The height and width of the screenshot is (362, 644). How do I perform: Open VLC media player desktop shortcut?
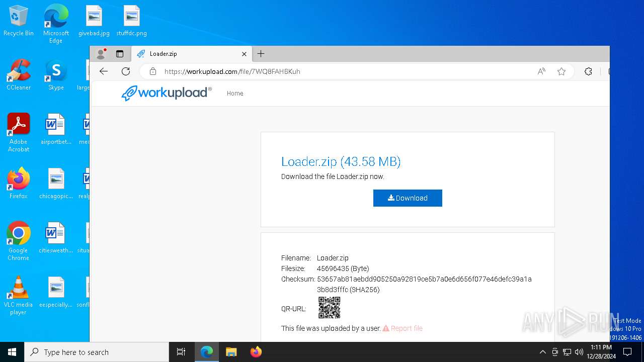[19, 295]
